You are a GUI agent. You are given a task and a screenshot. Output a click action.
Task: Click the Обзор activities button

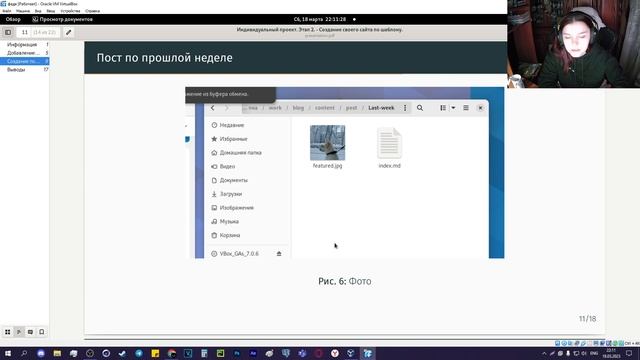tap(13, 19)
